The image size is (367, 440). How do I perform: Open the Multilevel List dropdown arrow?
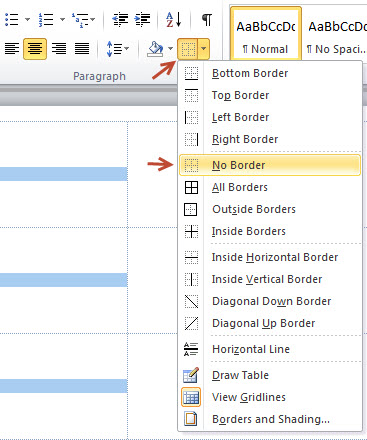pyautogui.click(x=93, y=20)
